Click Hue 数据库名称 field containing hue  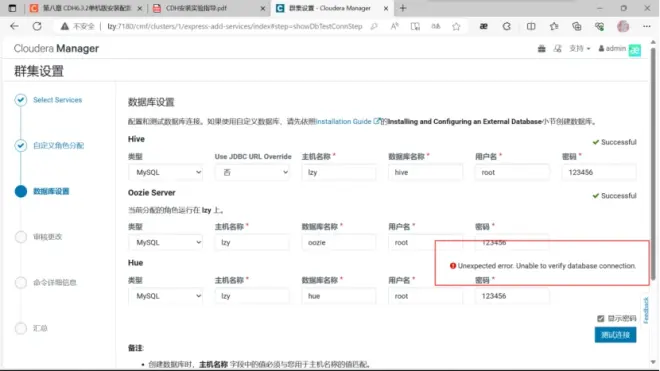click(339, 296)
